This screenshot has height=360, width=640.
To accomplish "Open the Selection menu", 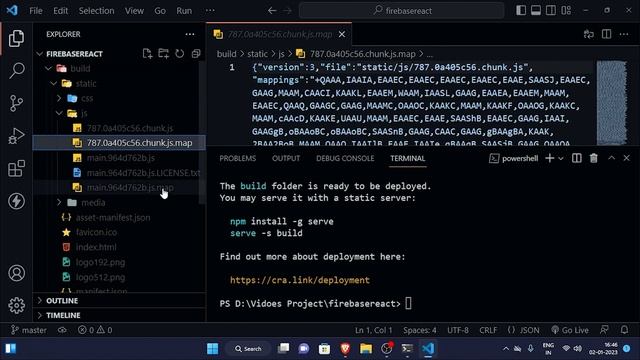I will [96, 11].
